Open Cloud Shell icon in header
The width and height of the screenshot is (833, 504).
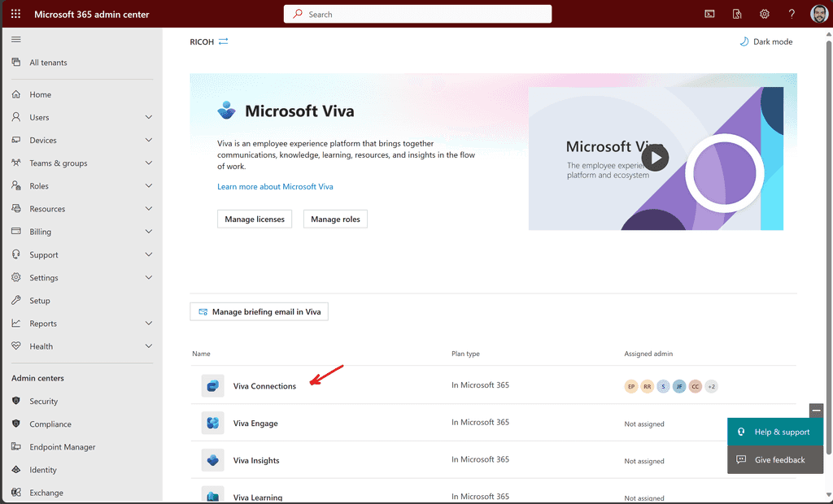pyautogui.click(x=709, y=14)
